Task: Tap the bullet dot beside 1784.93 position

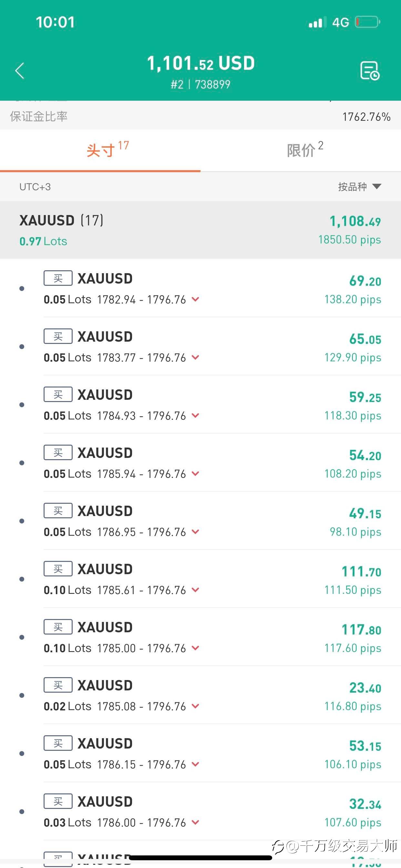Action: tap(22, 405)
